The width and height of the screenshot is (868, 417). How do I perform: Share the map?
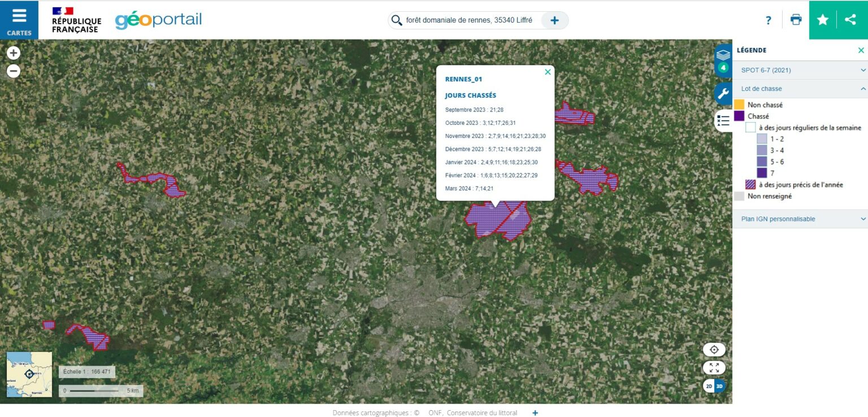850,20
